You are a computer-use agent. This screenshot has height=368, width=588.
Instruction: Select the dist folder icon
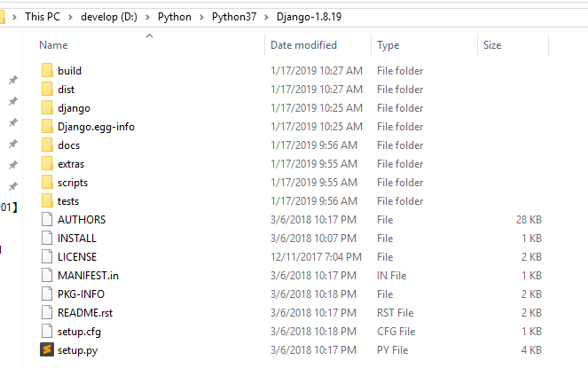pyautogui.click(x=47, y=90)
